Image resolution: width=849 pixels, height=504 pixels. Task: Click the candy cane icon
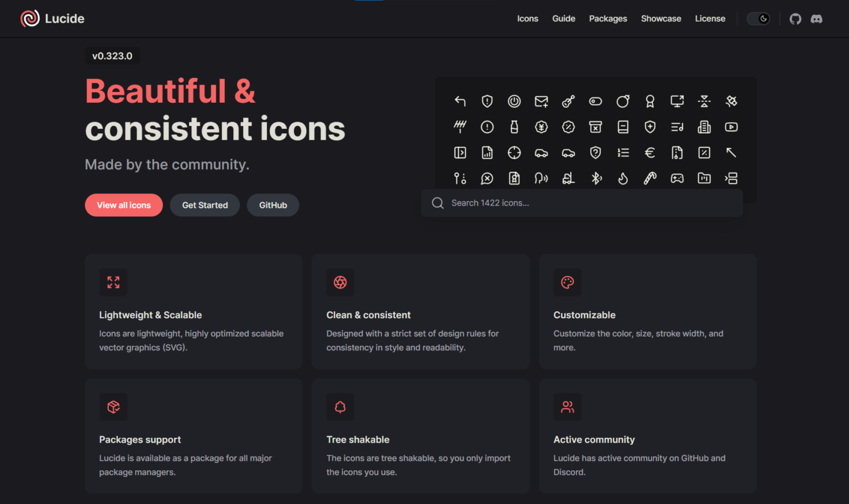point(650,178)
